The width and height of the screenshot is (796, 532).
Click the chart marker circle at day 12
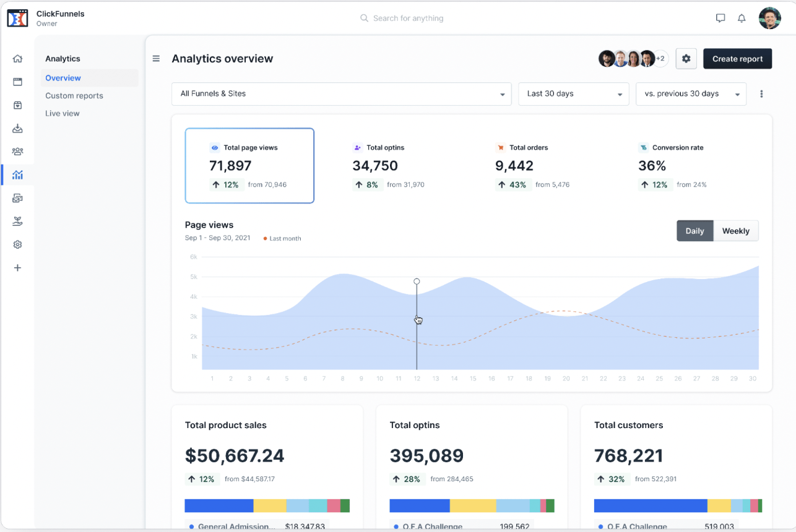417,281
